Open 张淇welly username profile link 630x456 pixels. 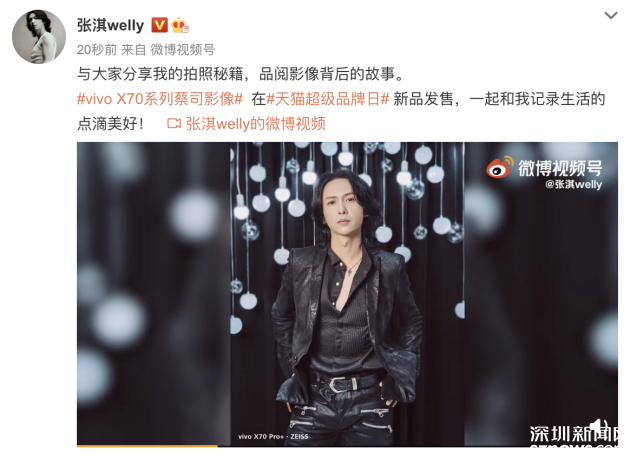pyautogui.click(x=110, y=25)
